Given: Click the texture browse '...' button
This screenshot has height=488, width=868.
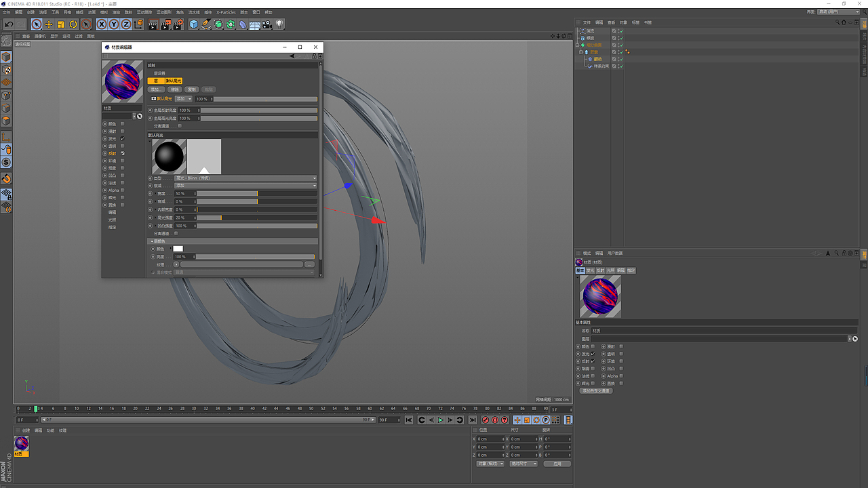Looking at the screenshot, I should (x=309, y=264).
